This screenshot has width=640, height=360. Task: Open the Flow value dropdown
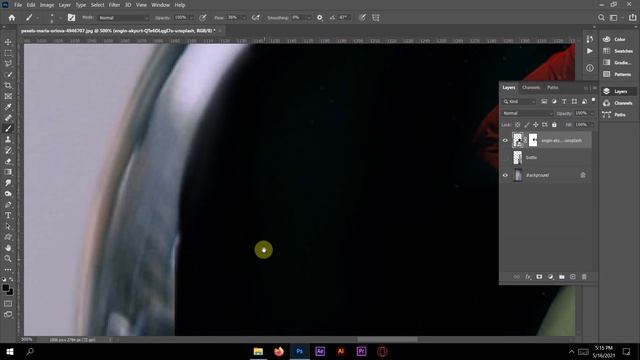[x=244, y=18]
